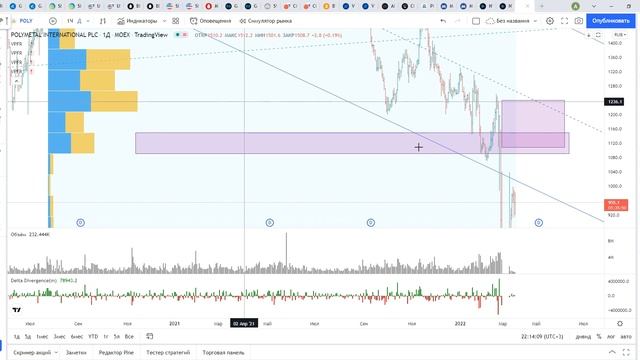Click the 1236.1 price label on scale
The height and width of the screenshot is (360, 640).
[614, 102]
